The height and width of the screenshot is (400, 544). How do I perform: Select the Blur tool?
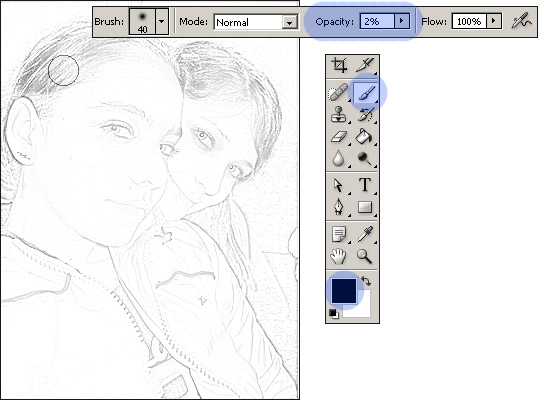coord(339,159)
